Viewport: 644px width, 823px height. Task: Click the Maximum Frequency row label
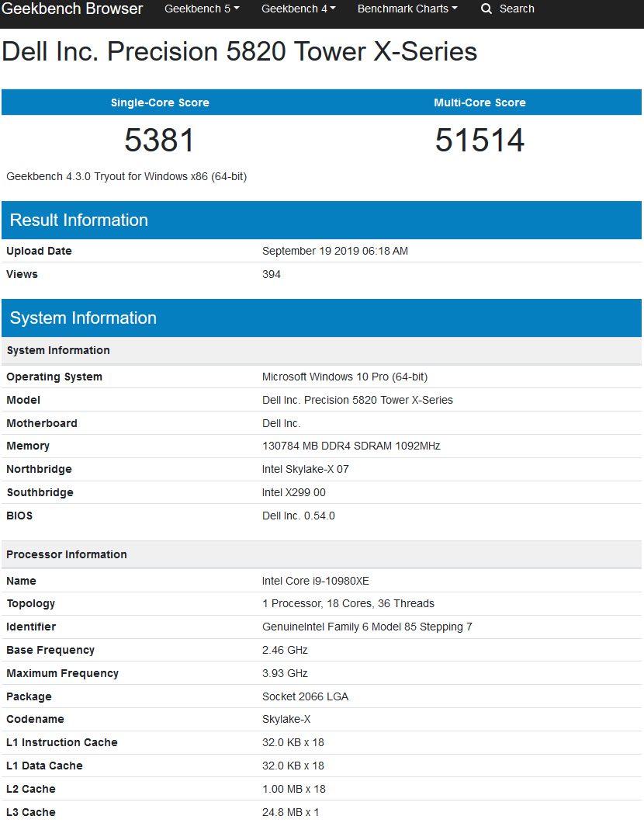point(62,673)
